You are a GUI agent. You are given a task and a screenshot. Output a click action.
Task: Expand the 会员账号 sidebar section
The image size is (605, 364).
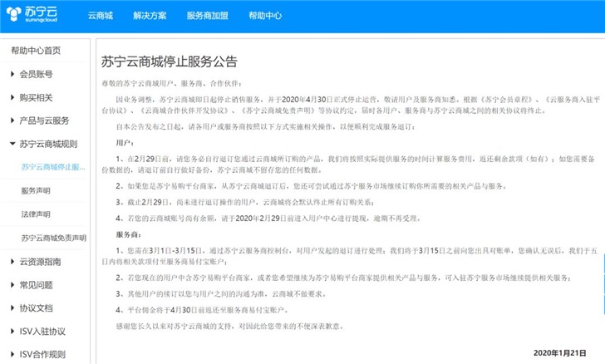pos(38,74)
